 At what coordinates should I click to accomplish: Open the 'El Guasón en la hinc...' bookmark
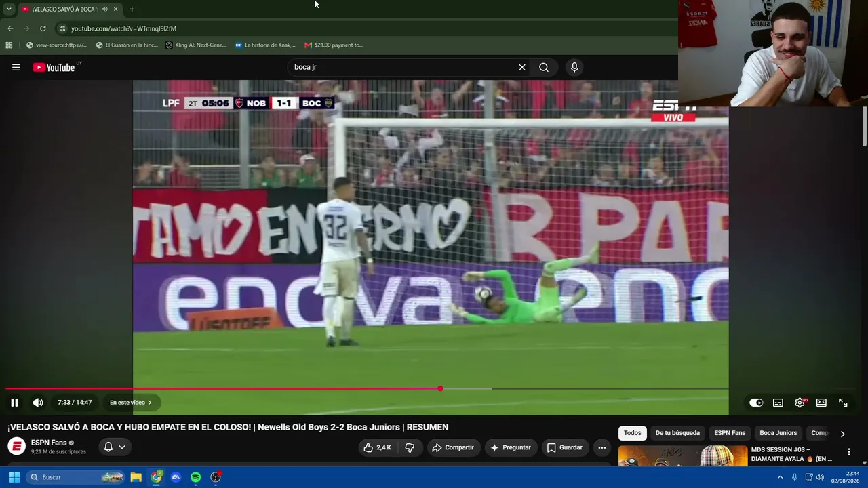click(127, 45)
